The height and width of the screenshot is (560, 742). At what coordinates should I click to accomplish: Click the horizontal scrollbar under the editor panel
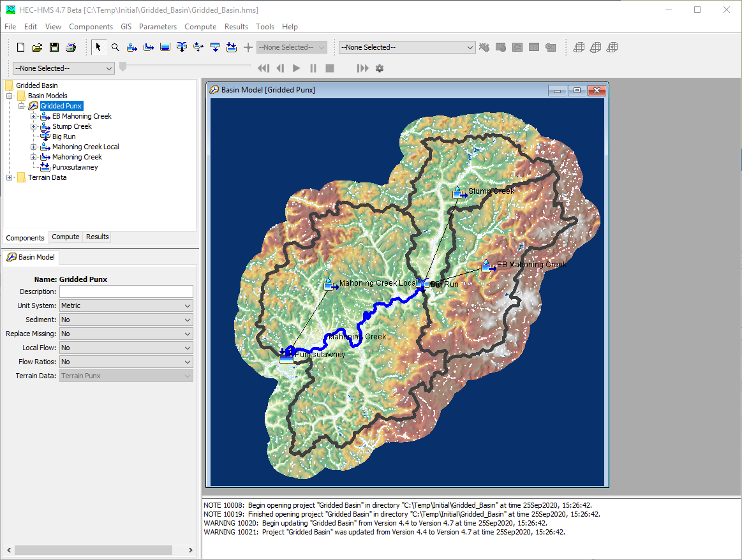(x=93, y=550)
